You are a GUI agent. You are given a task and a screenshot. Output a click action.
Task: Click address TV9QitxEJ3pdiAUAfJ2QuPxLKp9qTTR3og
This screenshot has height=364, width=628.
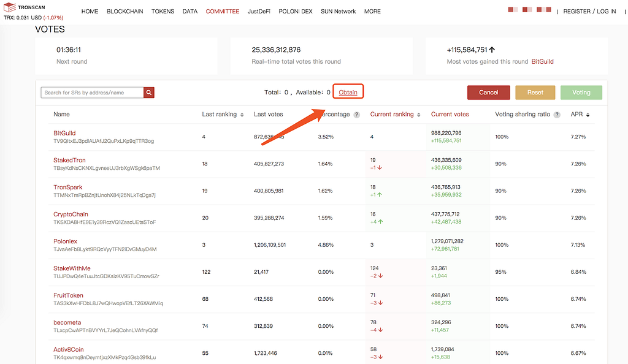(x=103, y=141)
